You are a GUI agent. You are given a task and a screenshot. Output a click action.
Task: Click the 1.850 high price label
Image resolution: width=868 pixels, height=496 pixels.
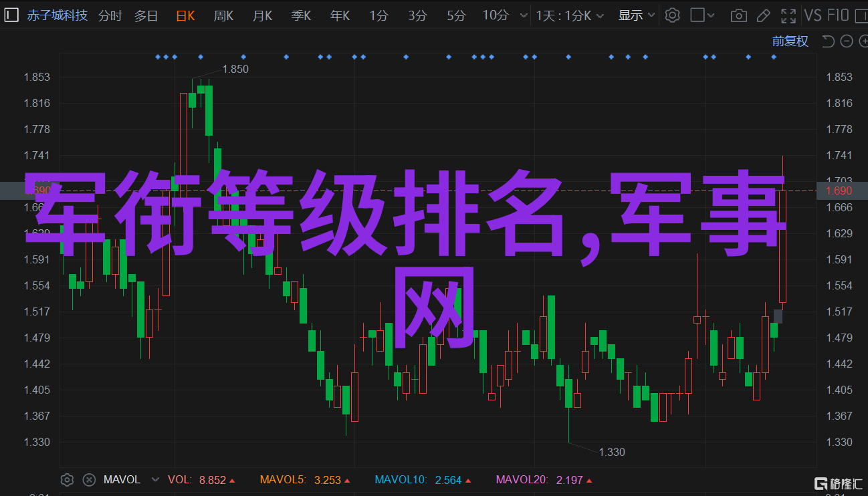point(235,69)
